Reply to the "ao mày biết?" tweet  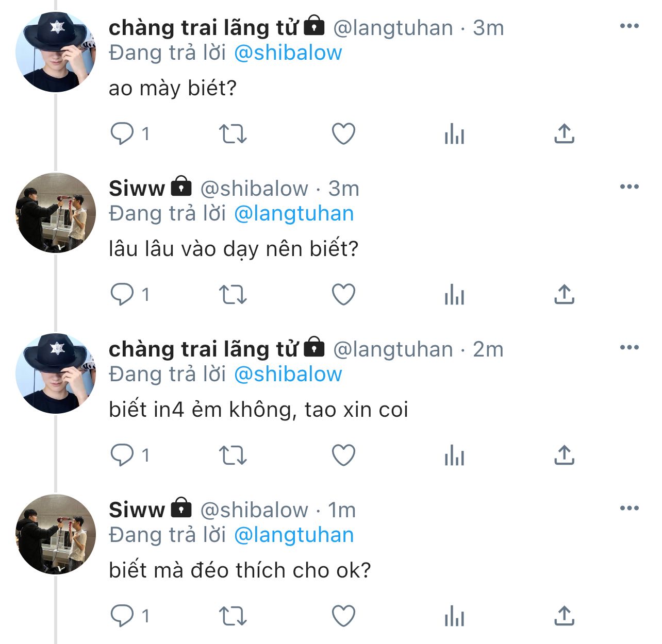tap(123, 134)
